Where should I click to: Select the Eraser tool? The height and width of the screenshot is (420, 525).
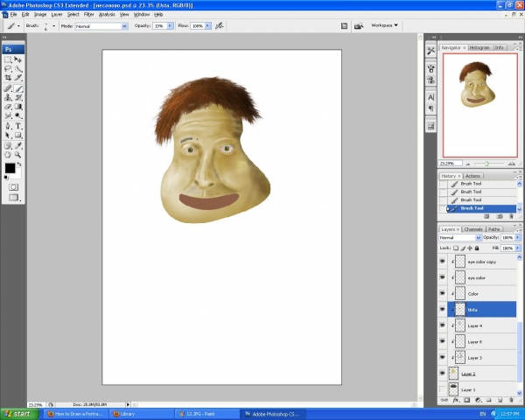point(8,107)
